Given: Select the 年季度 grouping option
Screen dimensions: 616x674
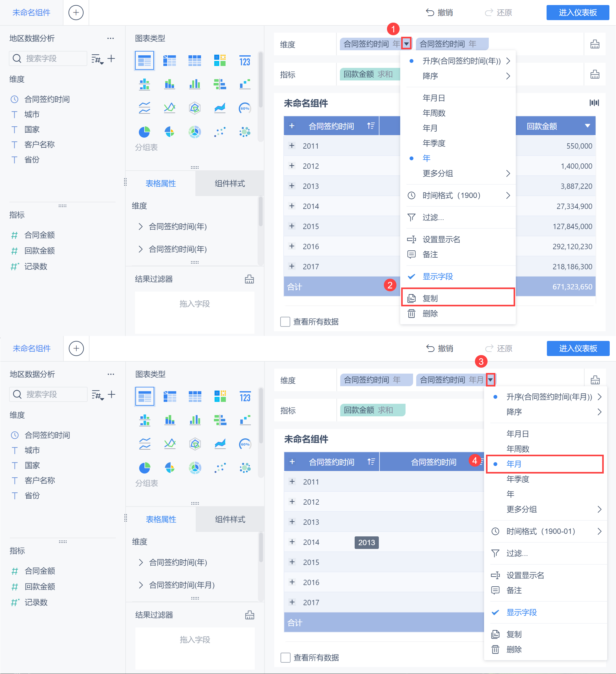Looking at the screenshot, I should point(434,143).
